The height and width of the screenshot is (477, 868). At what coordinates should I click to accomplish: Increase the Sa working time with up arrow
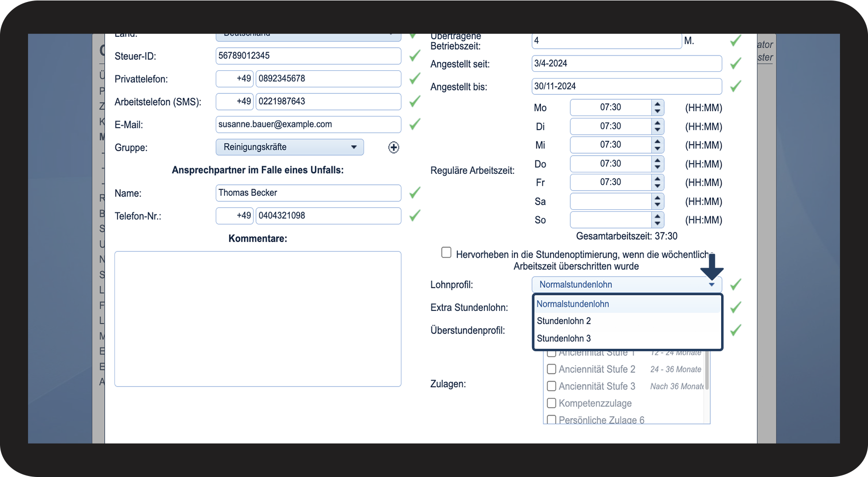[x=657, y=198]
